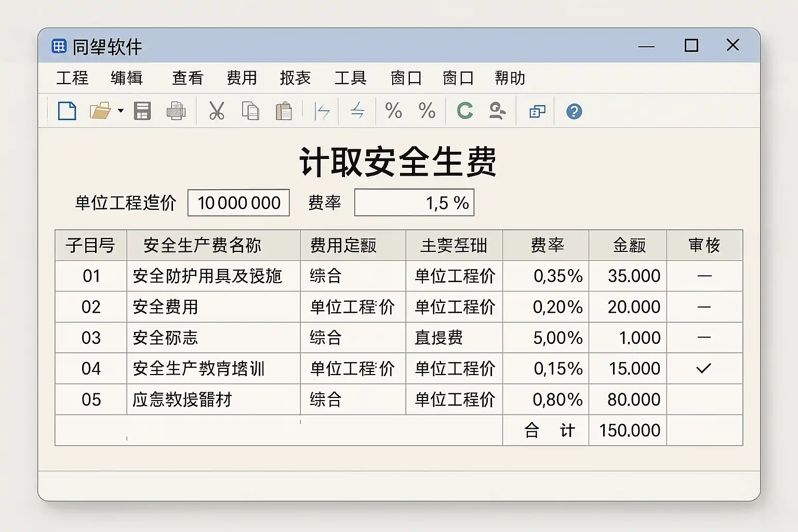Paste using the clipboard icon
The image size is (798, 532).
284,111
